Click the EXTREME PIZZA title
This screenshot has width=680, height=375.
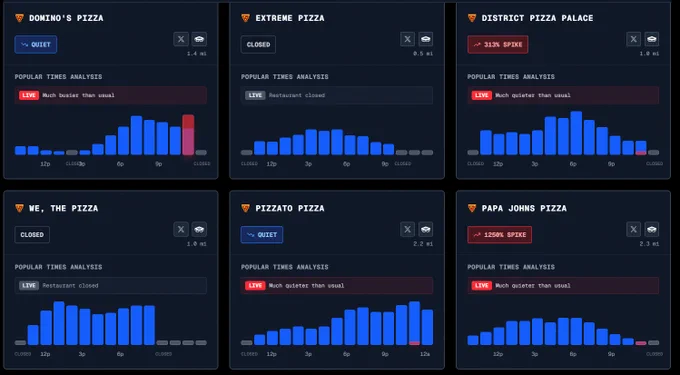(x=290, y=18)
